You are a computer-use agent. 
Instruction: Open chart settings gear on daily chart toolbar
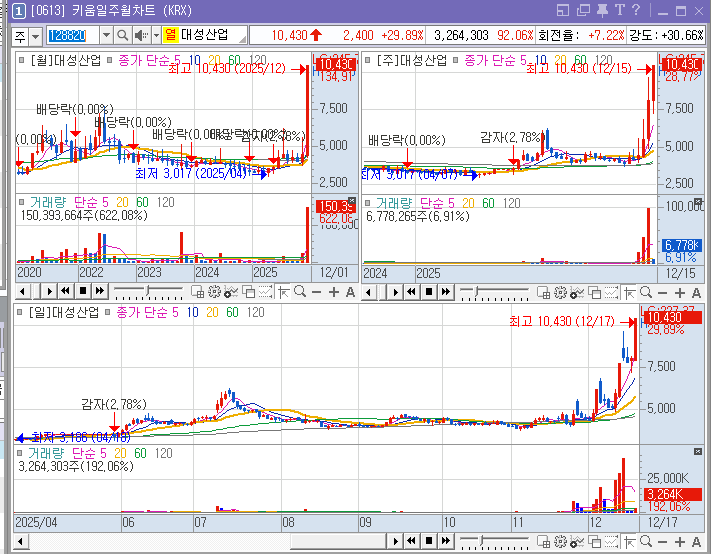tap(560, 541)
